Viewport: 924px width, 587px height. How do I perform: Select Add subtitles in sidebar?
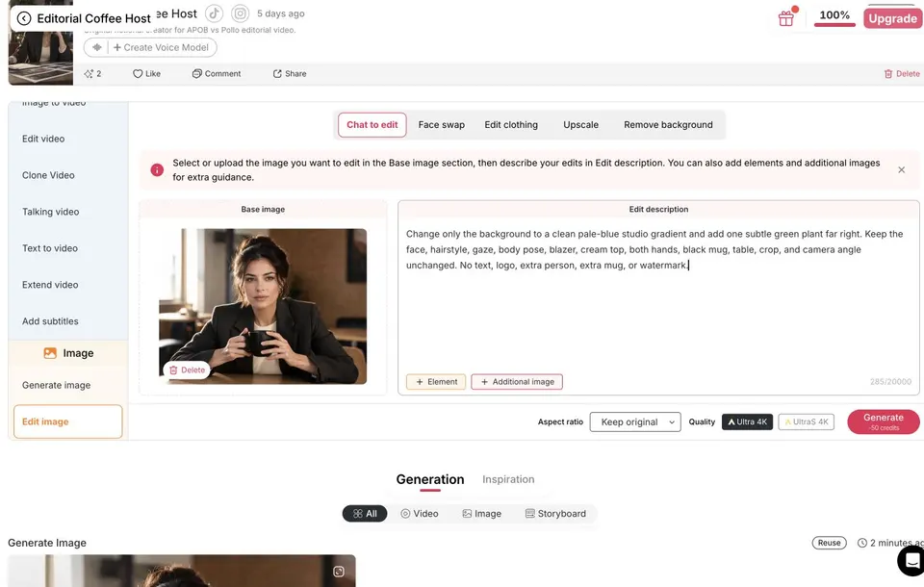(x=50, y=321)
